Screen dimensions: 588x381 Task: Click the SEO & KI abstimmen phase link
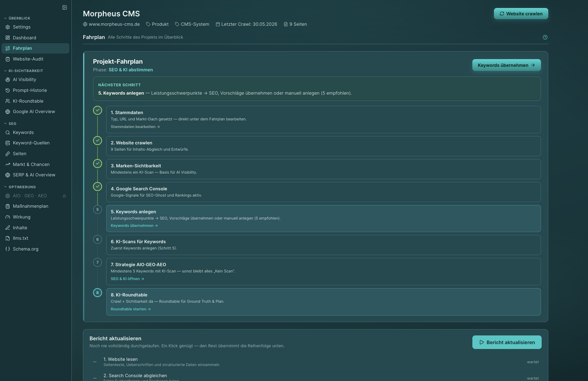tap(131, 70)
